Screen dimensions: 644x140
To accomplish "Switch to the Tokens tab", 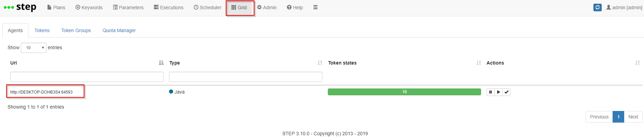I will tap(42, 30).
